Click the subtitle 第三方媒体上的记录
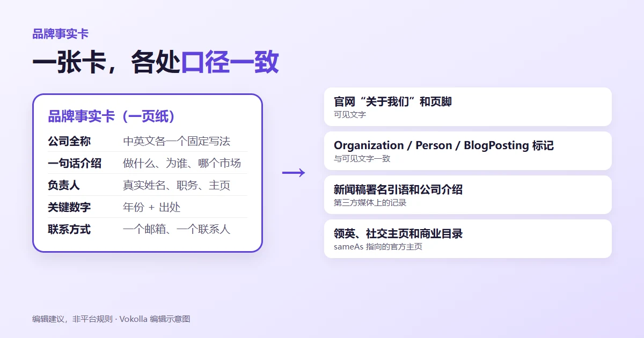 click(370, 202)
